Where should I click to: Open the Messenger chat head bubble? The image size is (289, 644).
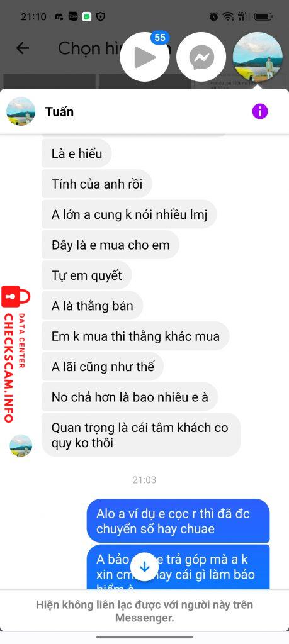[201, 57]
